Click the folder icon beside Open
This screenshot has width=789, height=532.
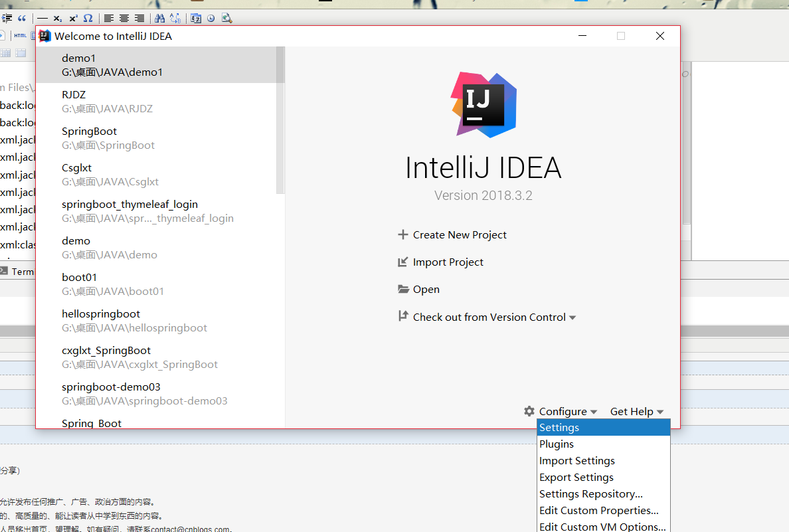click(403, 289)
